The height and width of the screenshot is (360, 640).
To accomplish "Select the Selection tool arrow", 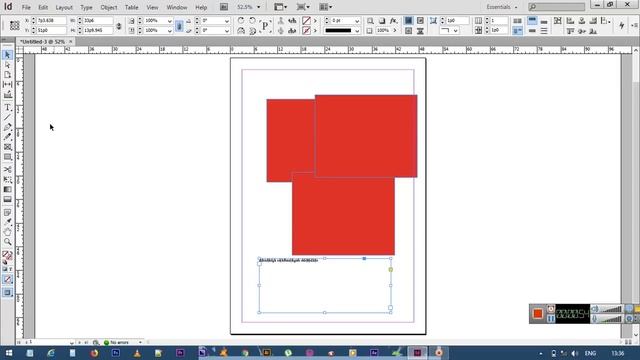I will (x=7, y=55).
